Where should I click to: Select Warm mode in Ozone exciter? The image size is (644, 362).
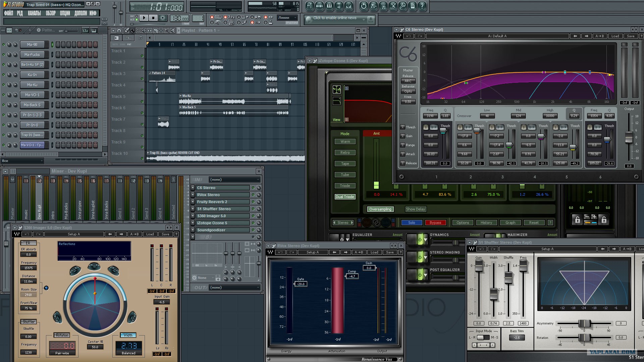point(345,142)
